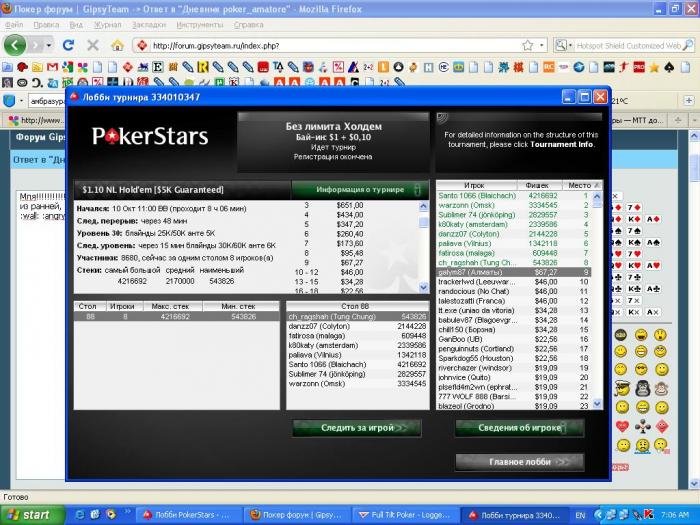Insert the King of hearts card
Viewport: 700px width, 525px height.
(634, 266)
